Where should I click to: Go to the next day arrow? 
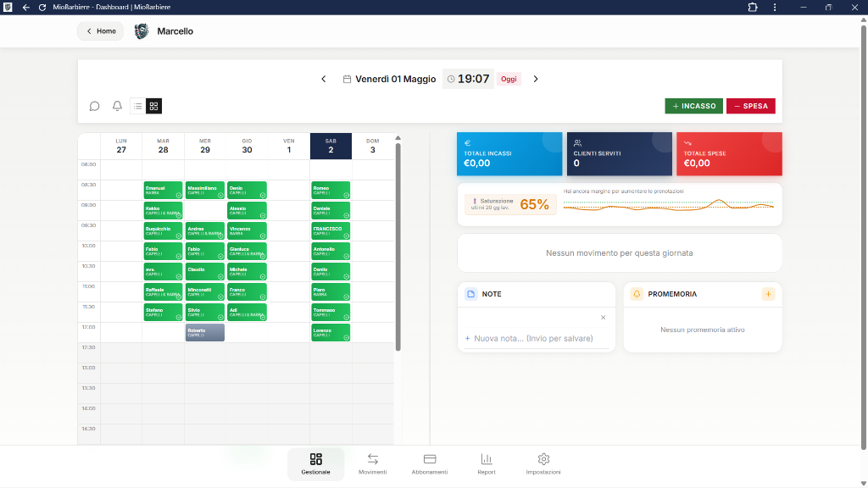pos(536,79)
